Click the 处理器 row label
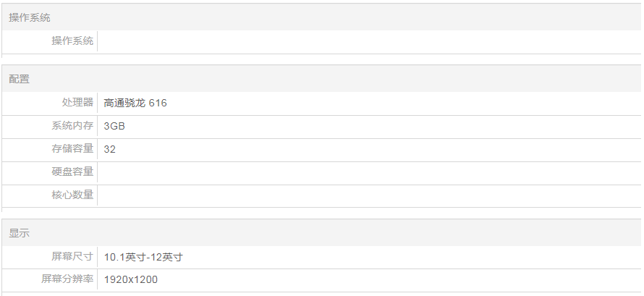This screenshot has width=644, height=296. [78, 103]
